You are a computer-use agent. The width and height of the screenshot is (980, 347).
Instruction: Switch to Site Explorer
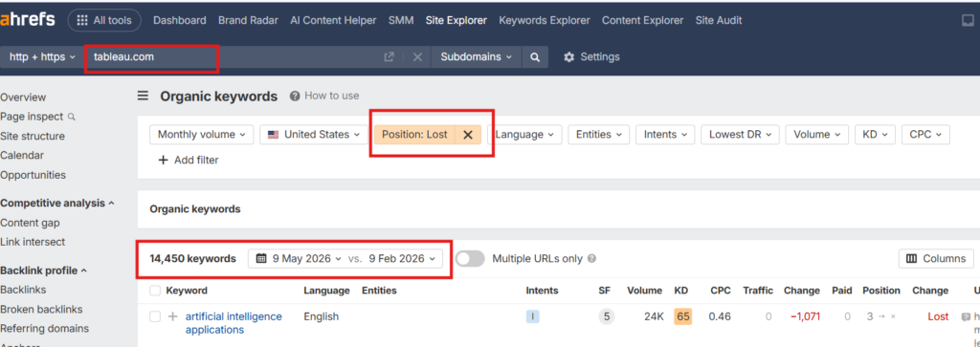(x=457, y=20)
